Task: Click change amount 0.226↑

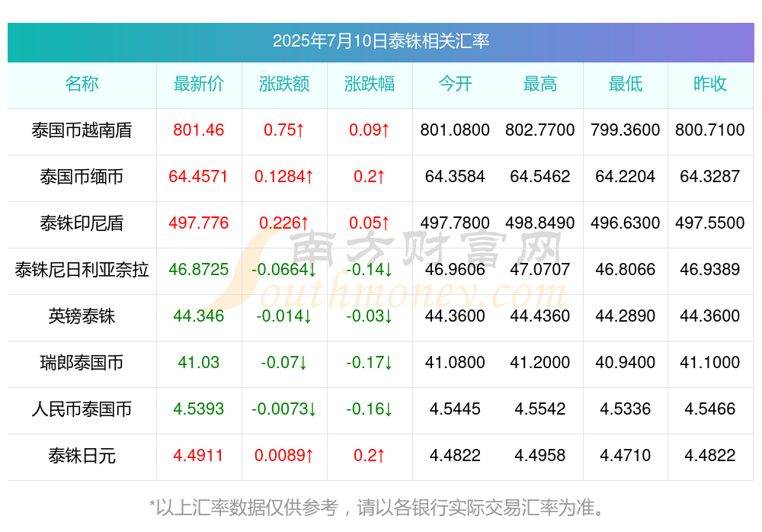Action: pos(284,223)
